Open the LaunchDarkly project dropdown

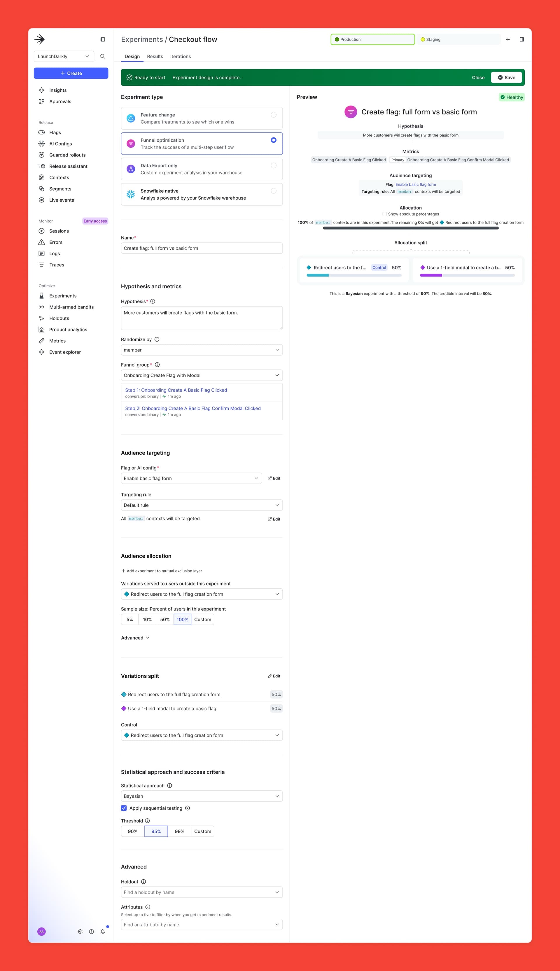[64, 56]
